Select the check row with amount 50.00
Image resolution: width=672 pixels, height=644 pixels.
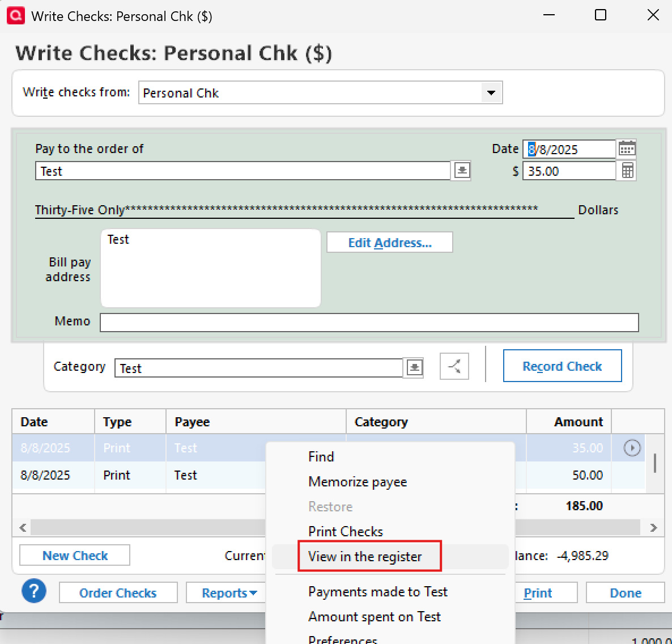(x=328, y=475)
